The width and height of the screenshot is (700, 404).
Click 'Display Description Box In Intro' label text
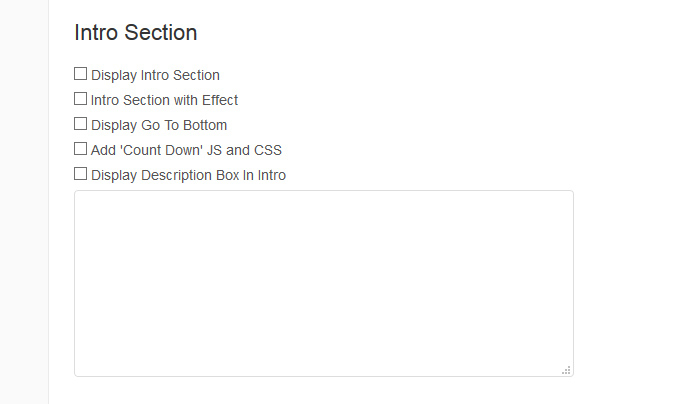(188, 175)
